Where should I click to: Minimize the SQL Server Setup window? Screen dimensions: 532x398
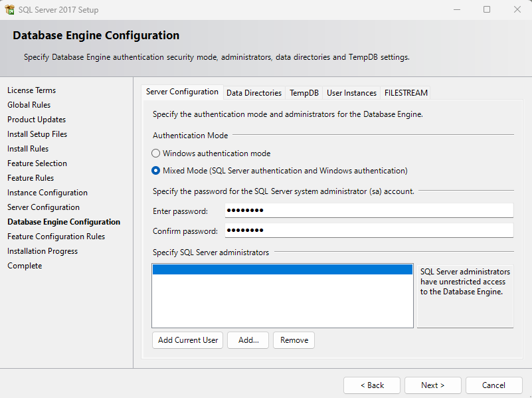tap(457, 9)
